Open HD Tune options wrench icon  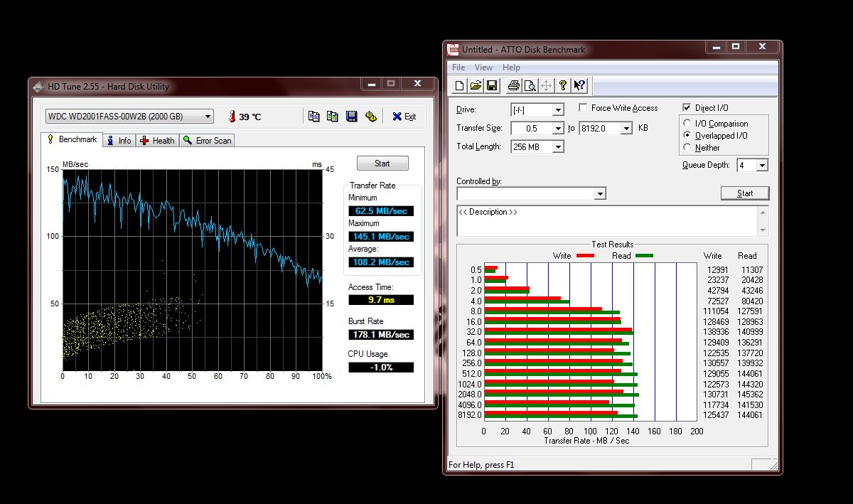370,117
